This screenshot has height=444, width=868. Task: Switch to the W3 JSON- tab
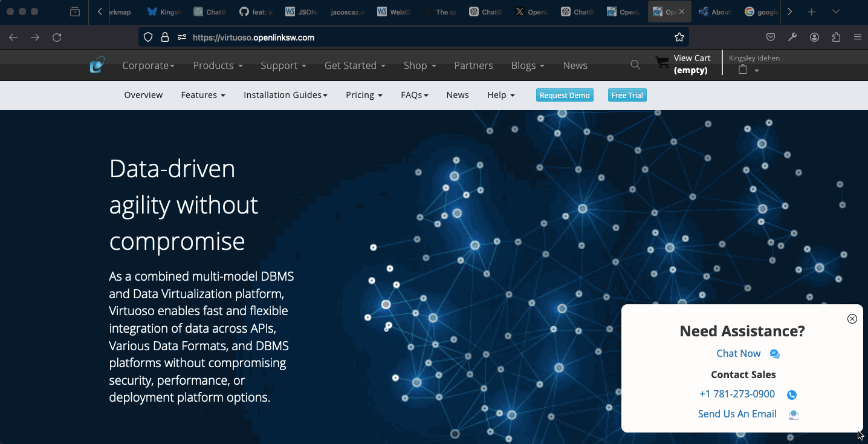point(301,11)
